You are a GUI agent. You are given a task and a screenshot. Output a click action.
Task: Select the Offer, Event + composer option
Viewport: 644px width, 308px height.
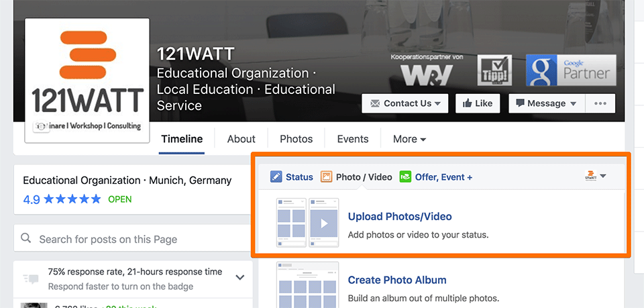(x=436, y=177)
